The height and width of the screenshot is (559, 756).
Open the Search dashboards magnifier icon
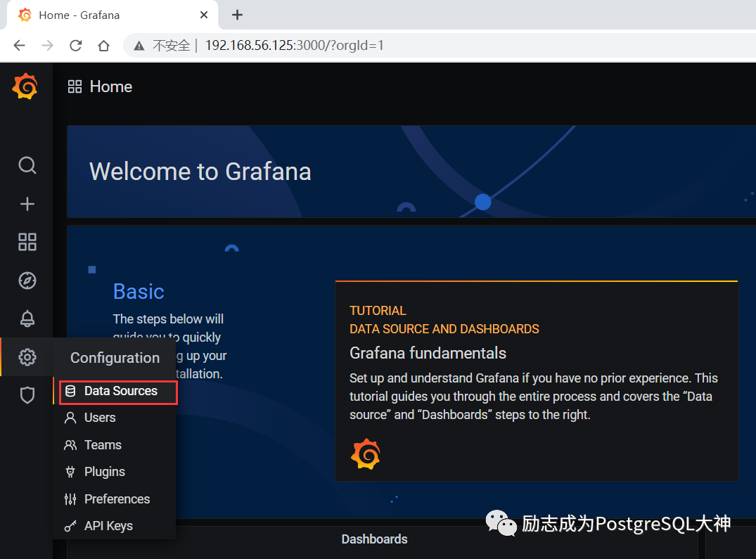pos(27,165)
